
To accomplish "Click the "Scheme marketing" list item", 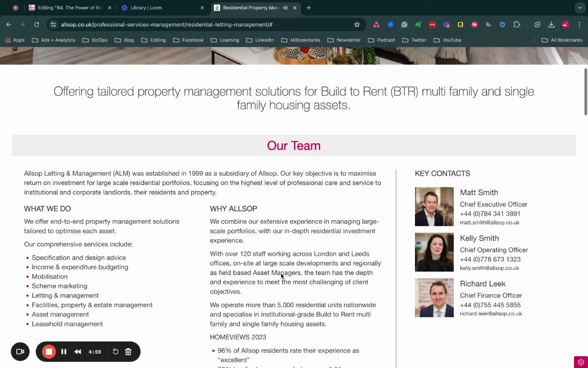I will tap(59, 286).
